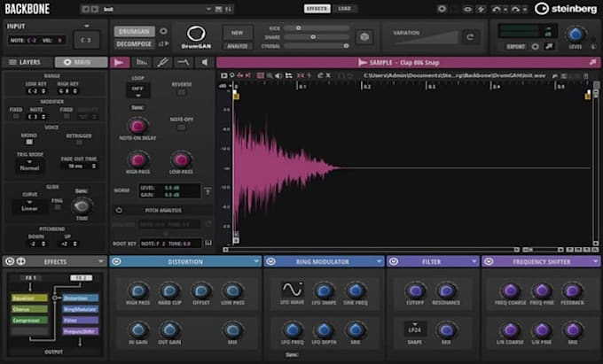Image resolution: width=603 pixels, height=364 pixels.
Task: Click the regenerate variation arrow button
Action: tap(470, 37)
